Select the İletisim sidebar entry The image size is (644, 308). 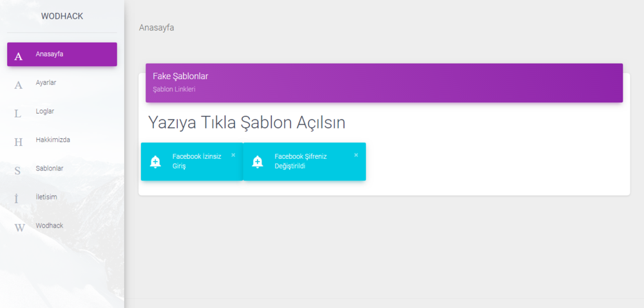62,197
